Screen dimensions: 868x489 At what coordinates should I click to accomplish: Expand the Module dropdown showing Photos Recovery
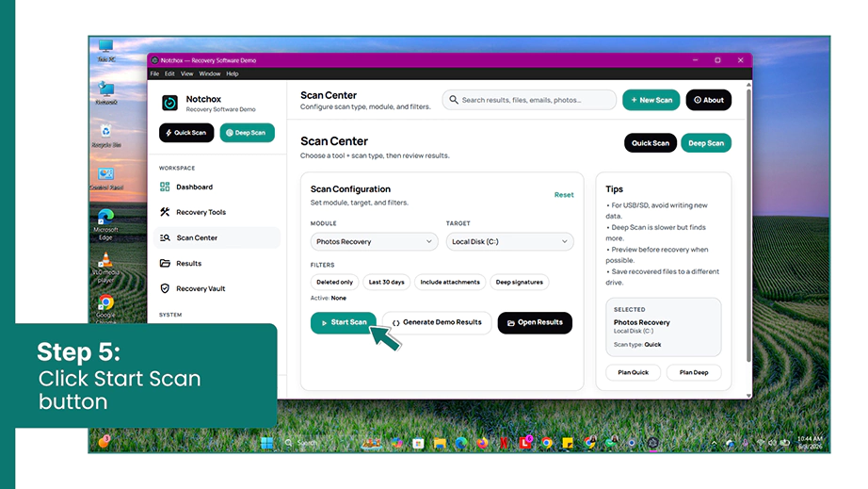pyautogui.click(x=374, y=241)
